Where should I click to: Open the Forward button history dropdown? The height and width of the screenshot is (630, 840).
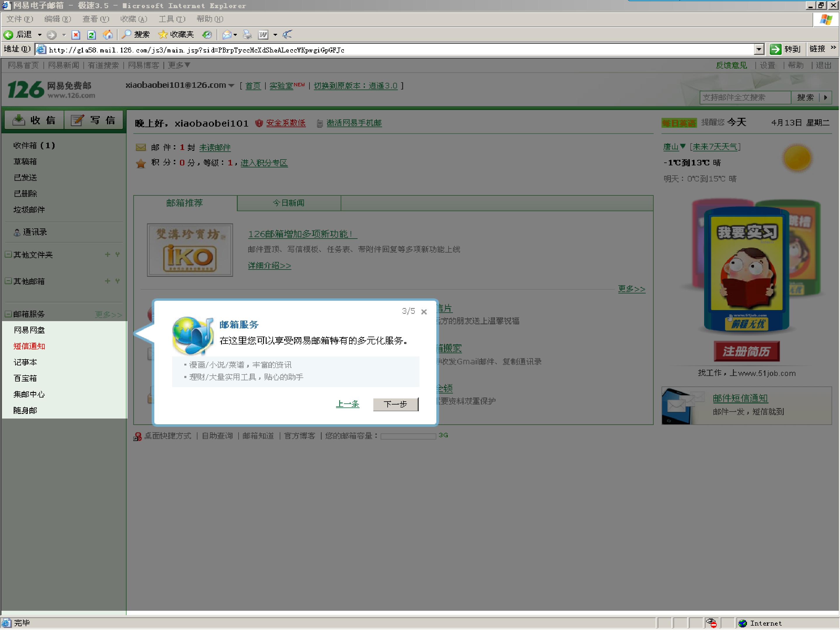pos(64,35)
